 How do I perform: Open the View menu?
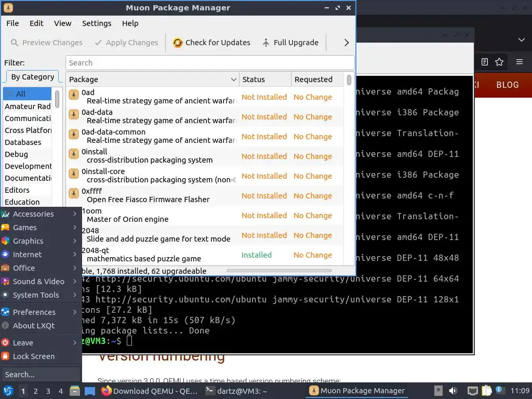click(62, 23)
